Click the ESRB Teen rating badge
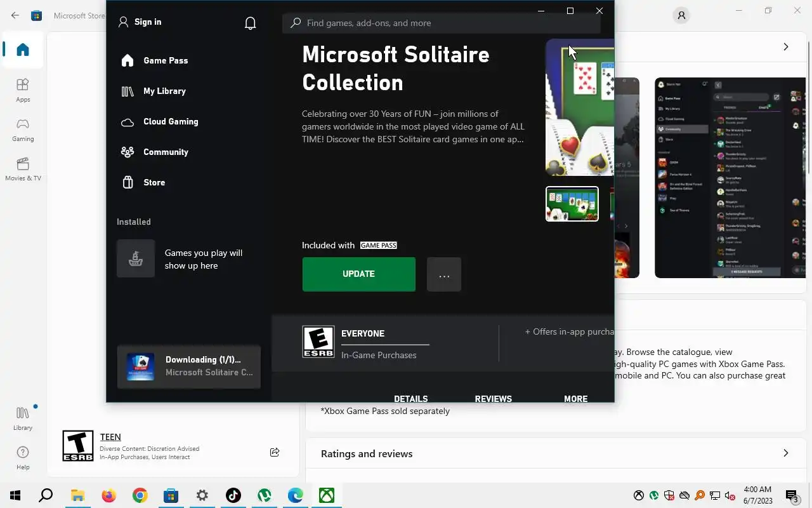 tap(78, 446)
